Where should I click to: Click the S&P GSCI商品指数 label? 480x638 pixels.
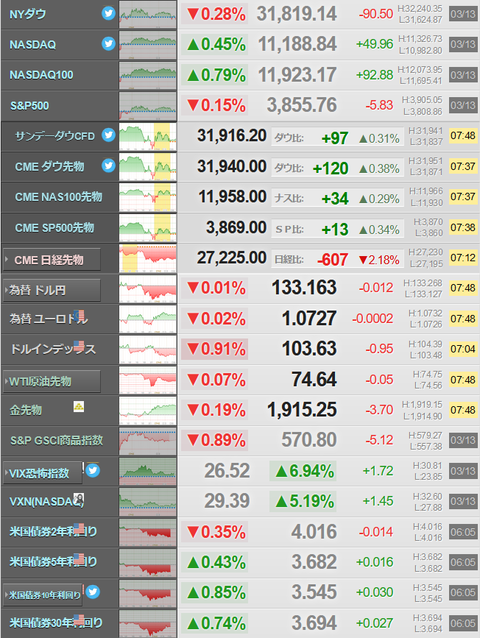coord(57,440)
